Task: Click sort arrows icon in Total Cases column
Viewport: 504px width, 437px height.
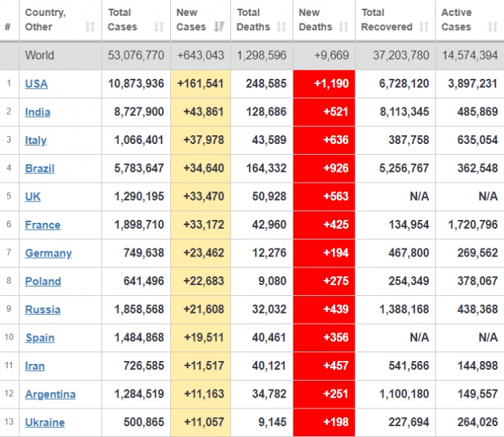Action: (x=159, y=27)
